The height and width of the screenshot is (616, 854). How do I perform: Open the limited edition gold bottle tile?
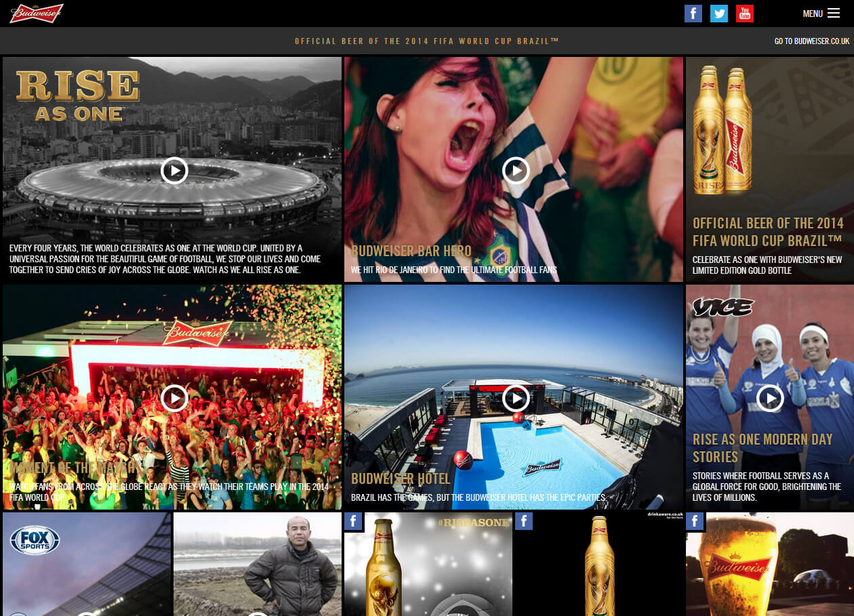pos(769,169)
